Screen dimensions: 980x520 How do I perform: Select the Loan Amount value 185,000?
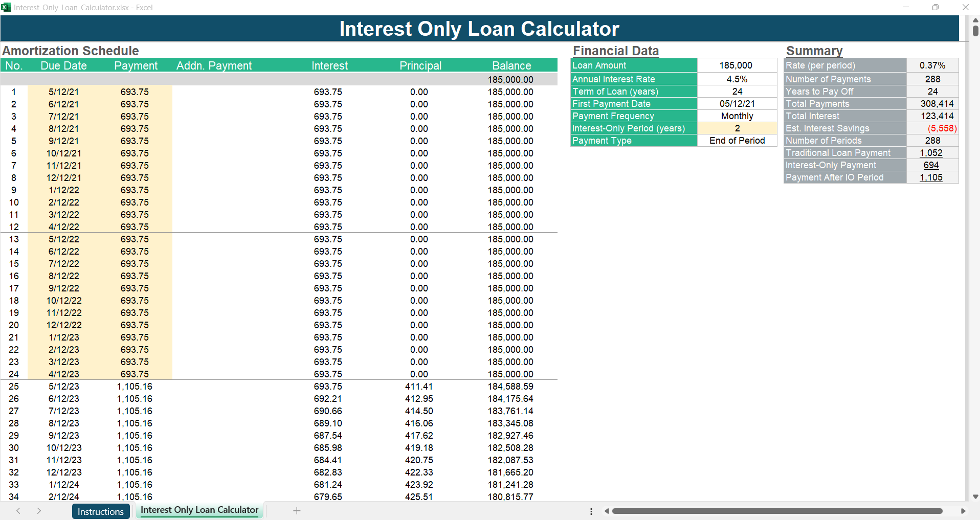pyautogui.click(x=737, y=65)
